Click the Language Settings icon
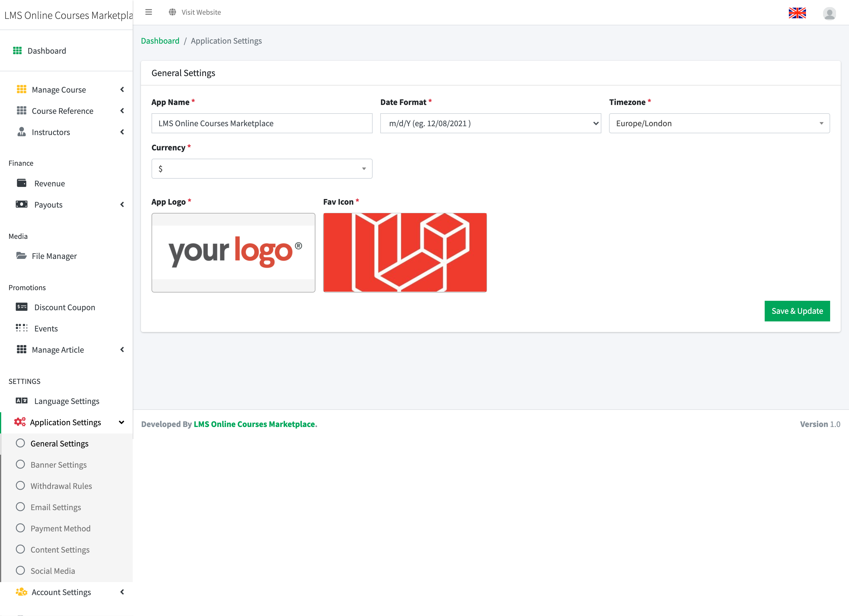The image size is (849, 616). pos(22,401)
